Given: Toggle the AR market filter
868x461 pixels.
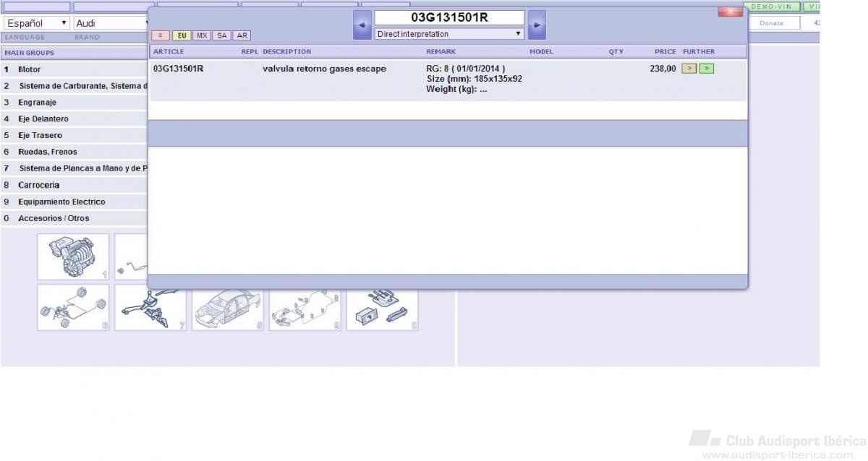Looking at the screenshot, I should (242, 35).
